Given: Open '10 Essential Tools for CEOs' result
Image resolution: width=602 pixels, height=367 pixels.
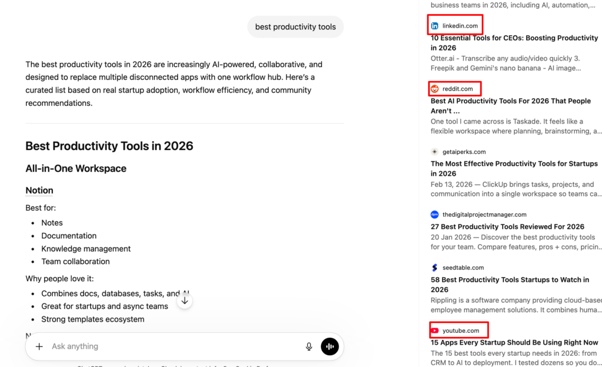Looking at the screenshot, I should (514, 43).
